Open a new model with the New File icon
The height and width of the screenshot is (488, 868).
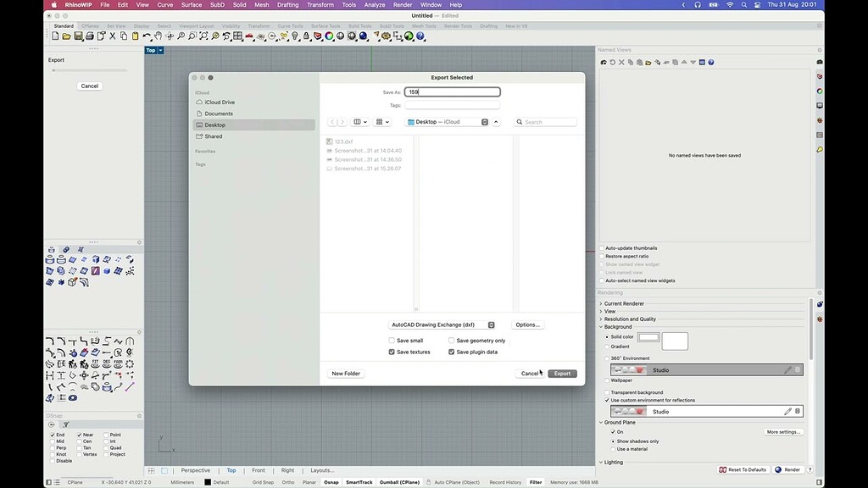pyautogui.click(x=56, y=36)
